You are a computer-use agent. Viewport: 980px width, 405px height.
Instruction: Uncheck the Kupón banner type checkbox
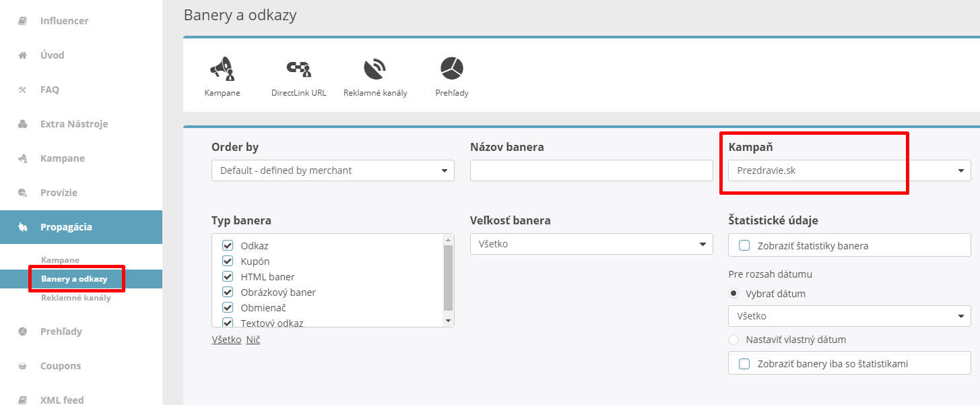point(228,261)
